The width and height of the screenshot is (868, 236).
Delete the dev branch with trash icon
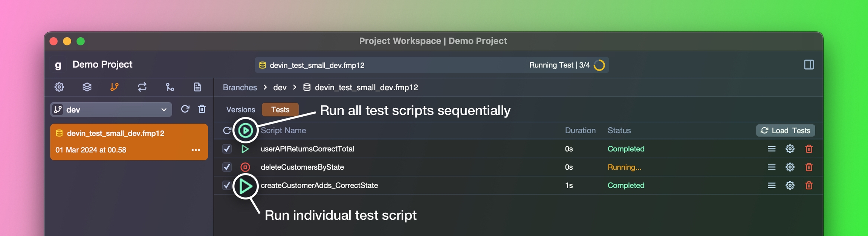click(202, 109)
